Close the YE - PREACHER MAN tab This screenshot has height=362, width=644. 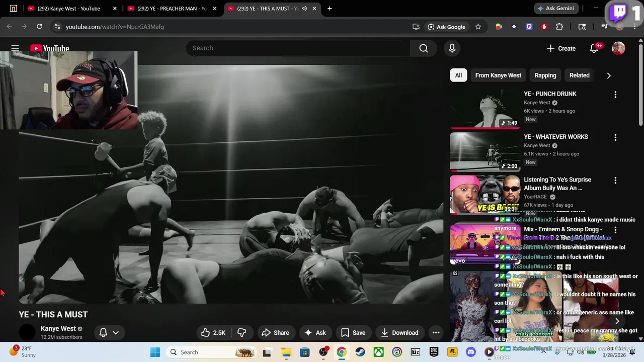click(214, 9)
